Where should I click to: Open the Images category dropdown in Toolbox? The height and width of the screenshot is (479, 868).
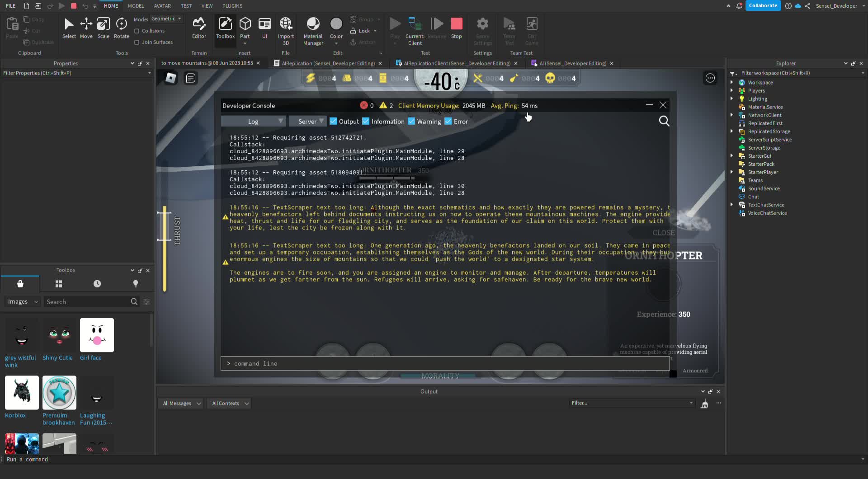pos(23,302)
